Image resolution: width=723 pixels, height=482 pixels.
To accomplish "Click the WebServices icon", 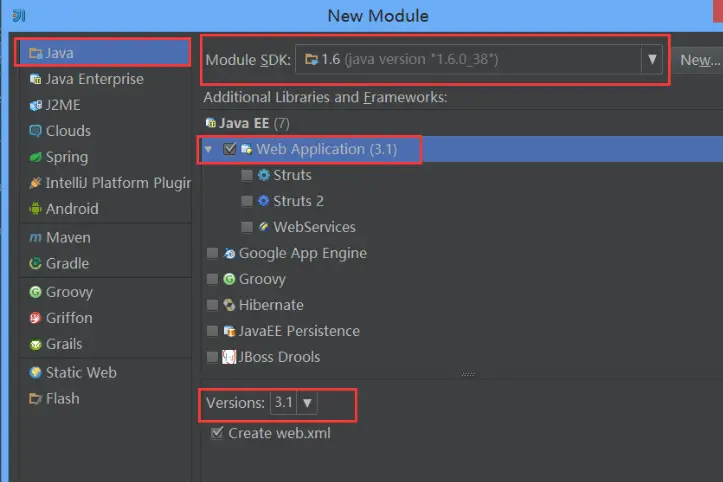I will pyautogui.click(x=264, y=227).
